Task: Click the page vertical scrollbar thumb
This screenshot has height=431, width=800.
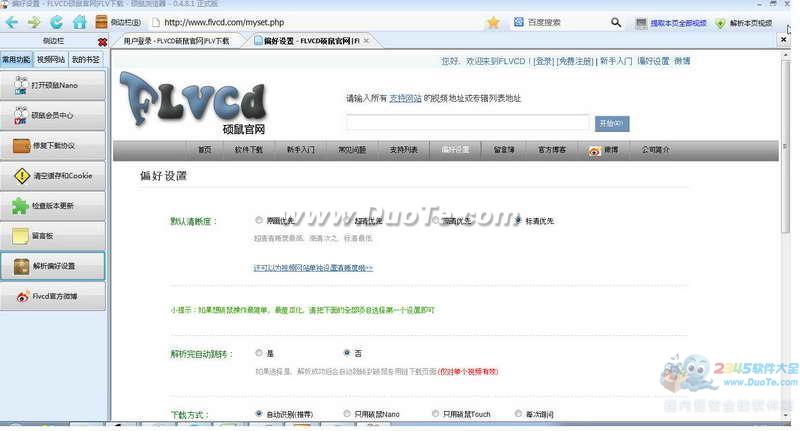Action: pyautogui.click(x=786, y=148)
